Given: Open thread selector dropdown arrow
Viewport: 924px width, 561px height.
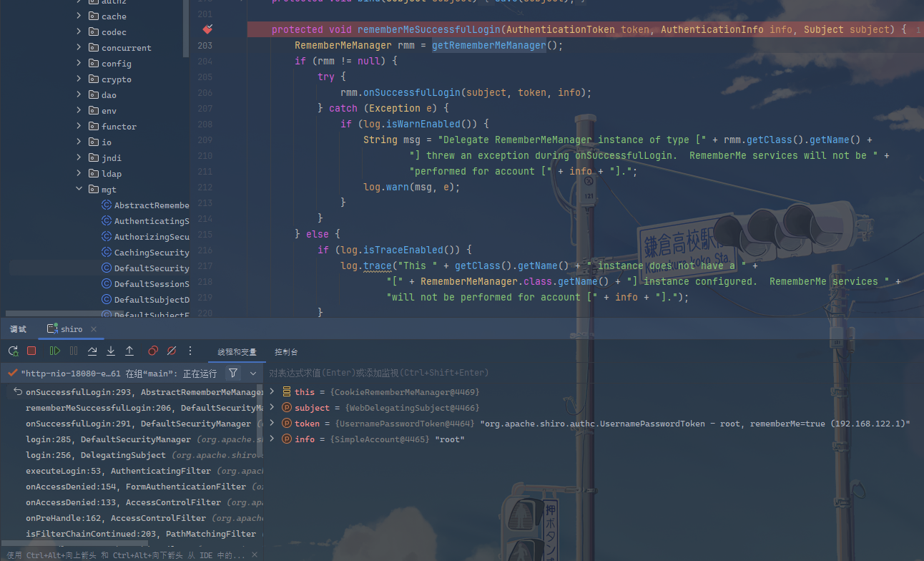Looking at the screenshot, I should [253, 373].
